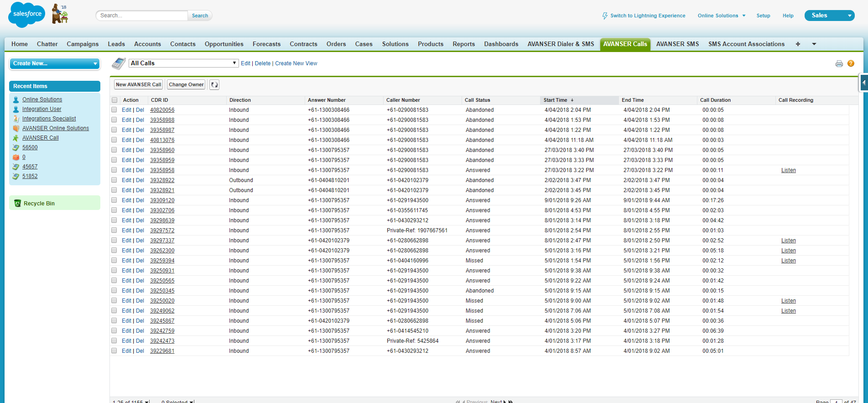Viewport: 868px width, 403px height.
Task: Click the Search button
Action: 200,16
